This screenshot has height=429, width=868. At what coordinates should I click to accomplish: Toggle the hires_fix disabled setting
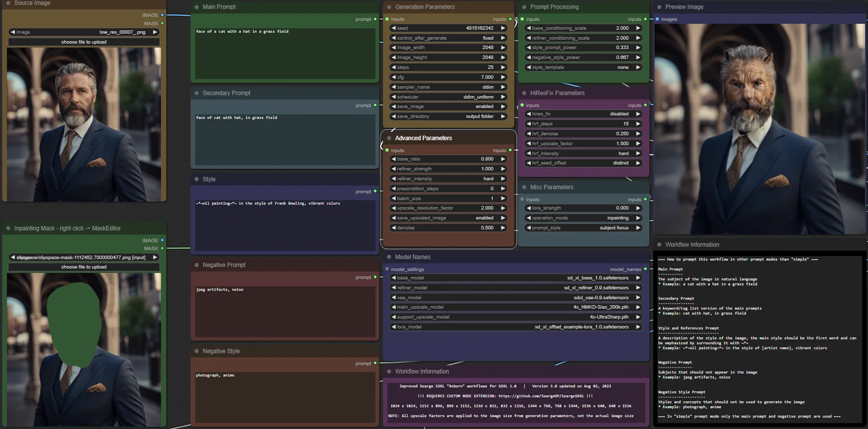pyautogui.click(x=584, y=114)
